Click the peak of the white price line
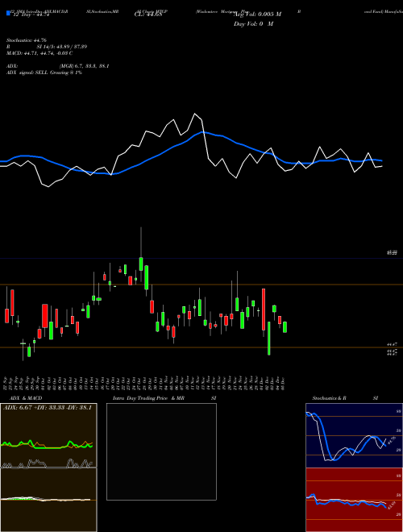This screenshot has width=403, height=532. (x=195, y=114)
